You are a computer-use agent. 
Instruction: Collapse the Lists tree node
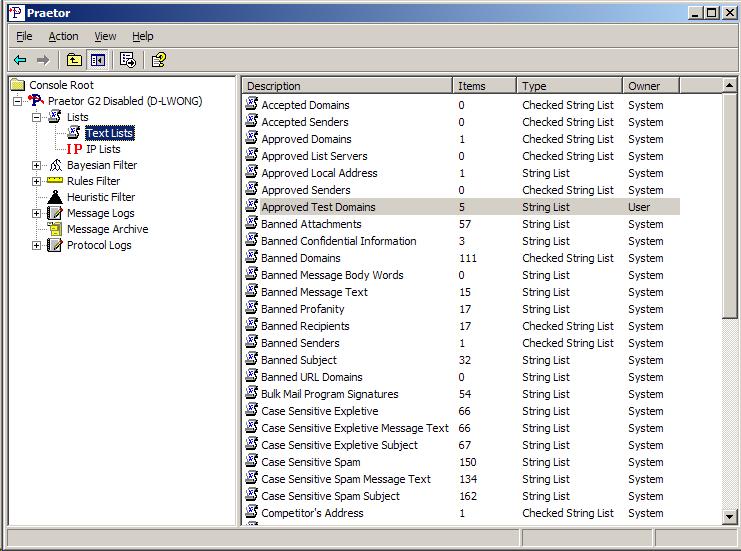pyautogui.click(x=36, y=117)
